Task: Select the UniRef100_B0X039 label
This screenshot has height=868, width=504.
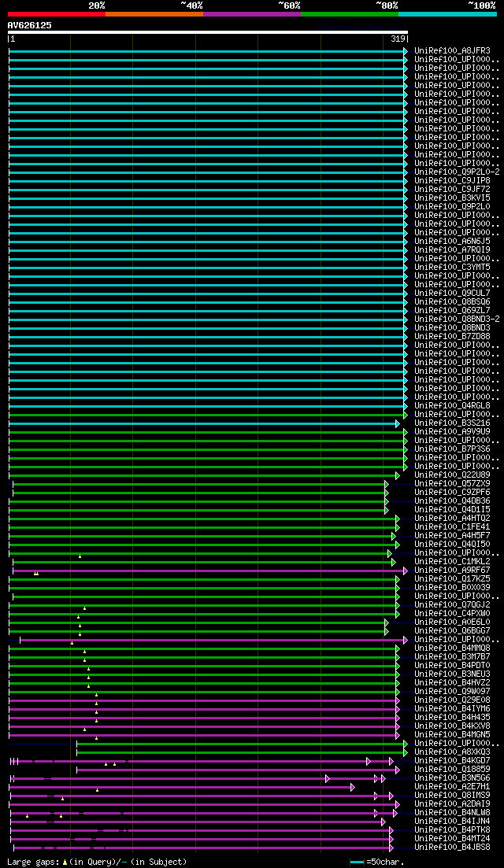Action: point(452,588)
